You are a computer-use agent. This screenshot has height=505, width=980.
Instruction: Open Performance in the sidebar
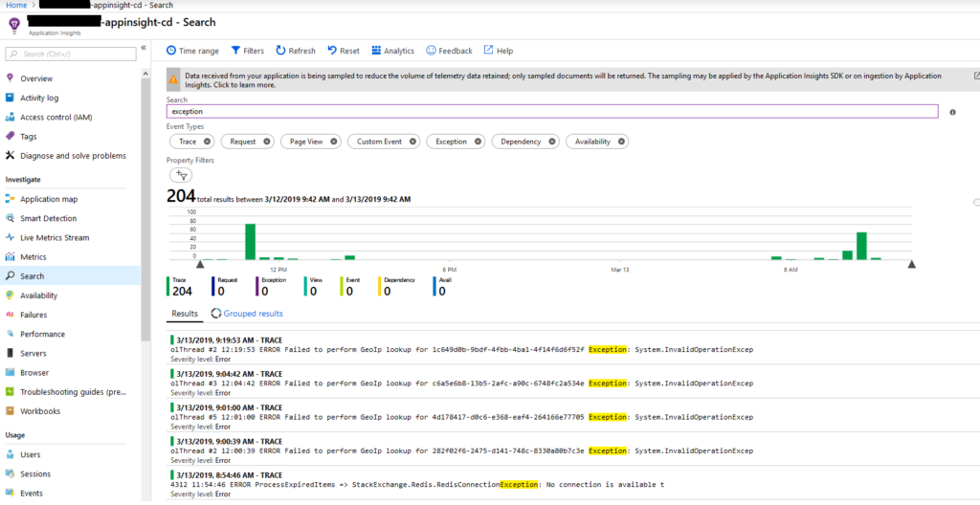[x=42, y=335]
